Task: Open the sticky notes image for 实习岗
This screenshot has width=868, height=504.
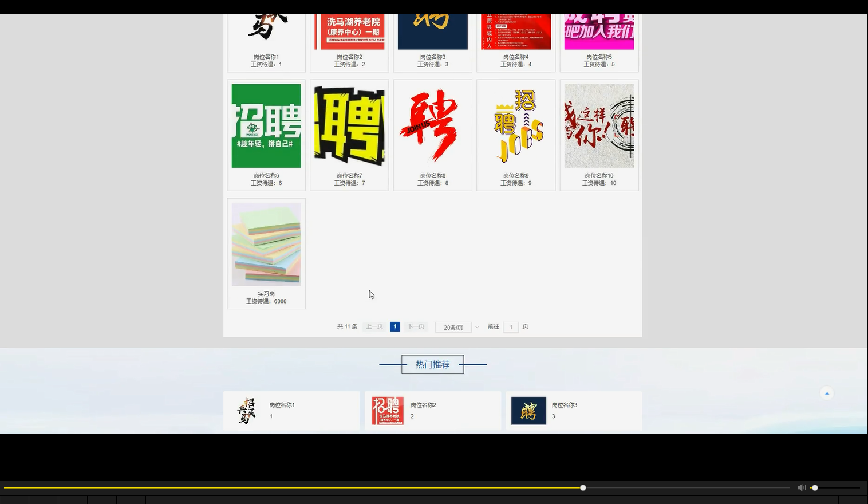Action: click(266, 244)
